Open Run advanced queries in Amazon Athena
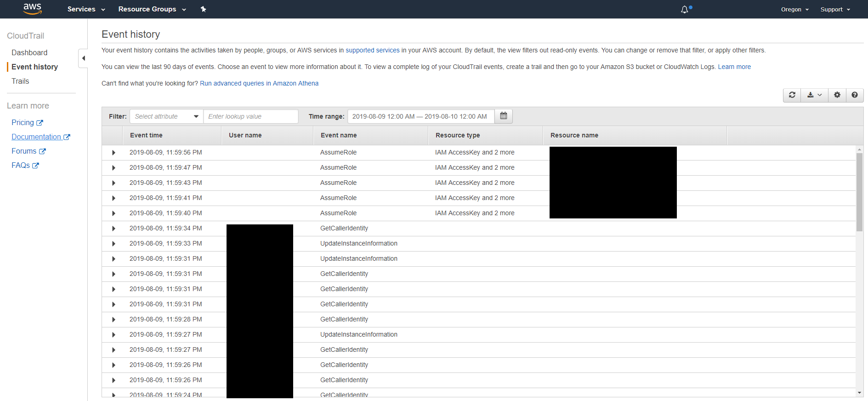 (x=259, y=83)
